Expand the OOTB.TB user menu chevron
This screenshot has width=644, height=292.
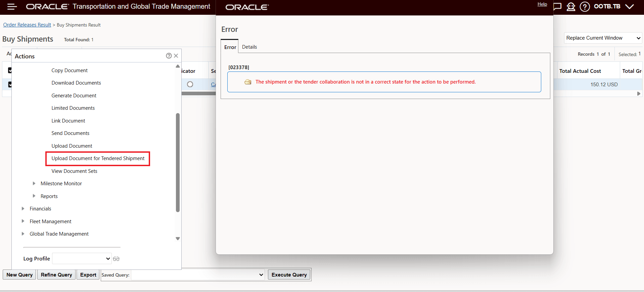630,7
